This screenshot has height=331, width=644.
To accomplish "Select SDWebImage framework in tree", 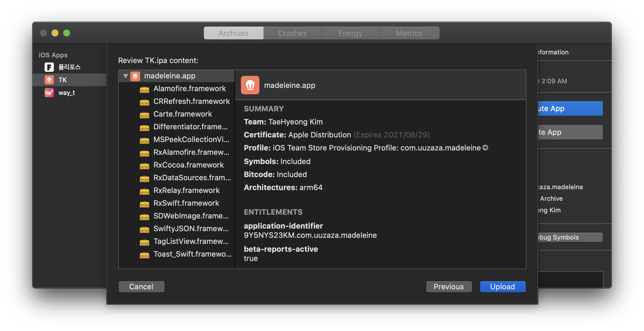I will coord(191,216).
